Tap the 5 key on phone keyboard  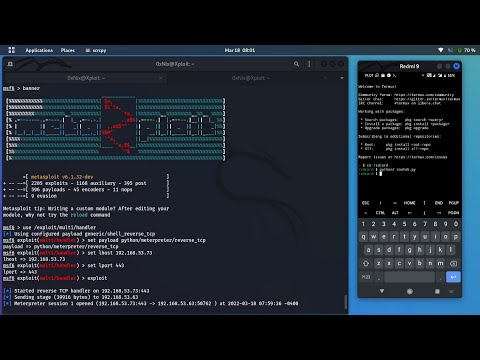404,224
